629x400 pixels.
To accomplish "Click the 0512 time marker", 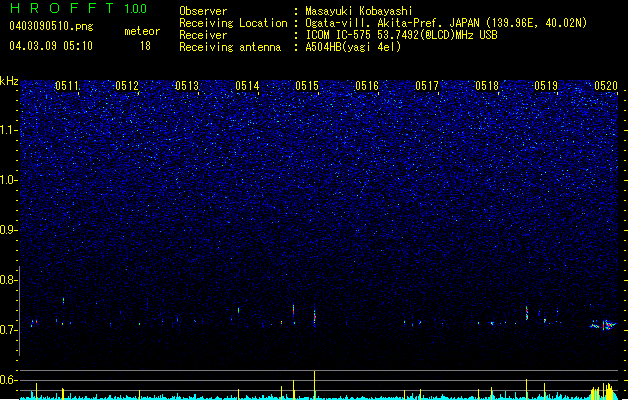I will point(127,86).
